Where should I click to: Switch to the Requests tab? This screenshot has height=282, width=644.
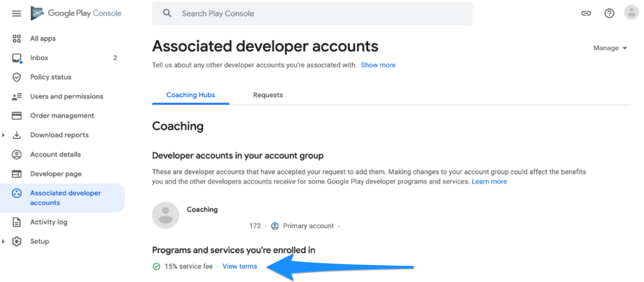(x=268, y=95)
